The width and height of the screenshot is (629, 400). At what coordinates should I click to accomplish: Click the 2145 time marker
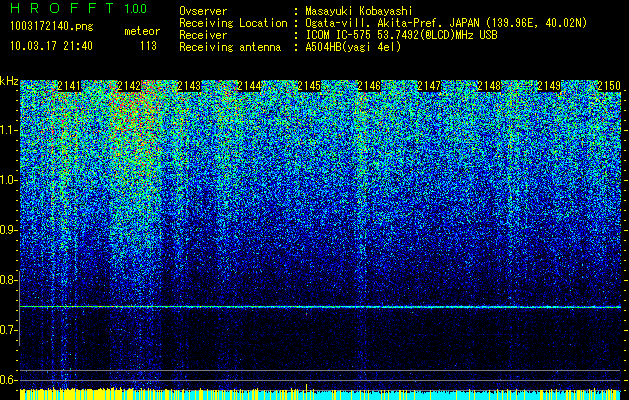click(x=309, y=86)
